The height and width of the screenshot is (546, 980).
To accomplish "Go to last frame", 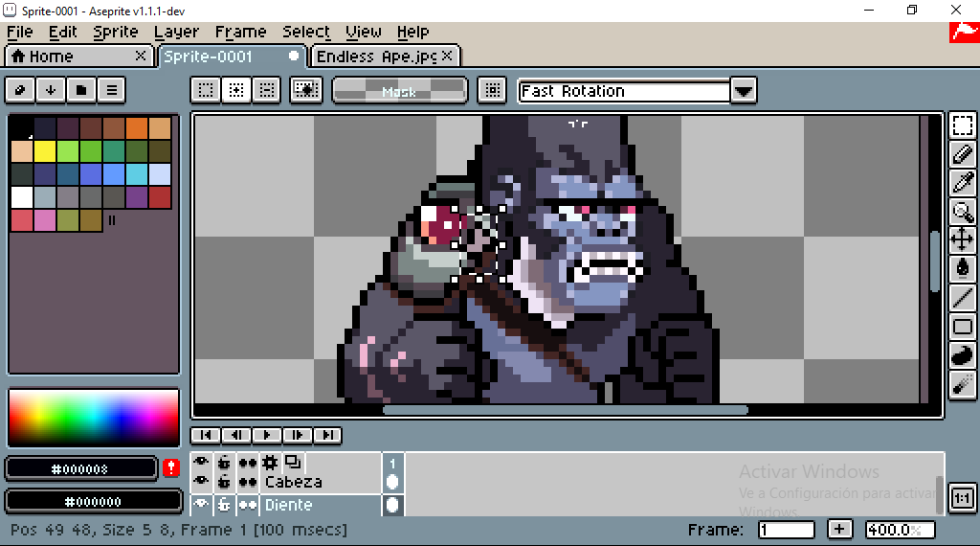I will [x=327, y=435].
